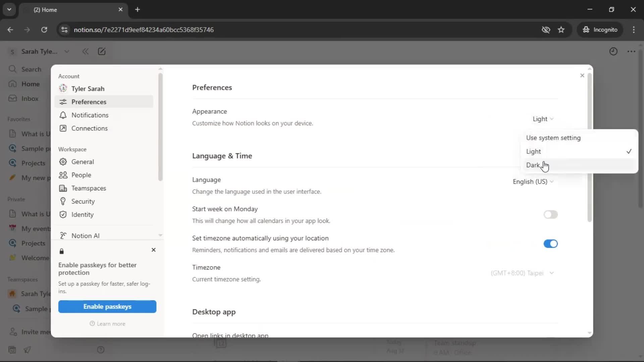Close the settings dialog

(x=582, y=75)
